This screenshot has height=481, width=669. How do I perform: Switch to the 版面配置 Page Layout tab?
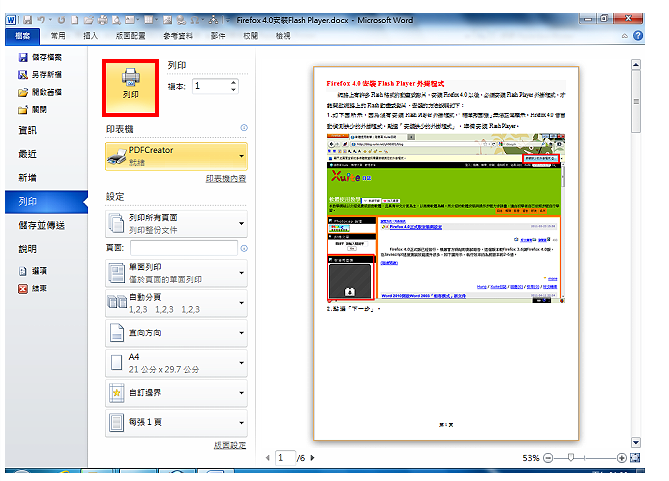(131, 36)
